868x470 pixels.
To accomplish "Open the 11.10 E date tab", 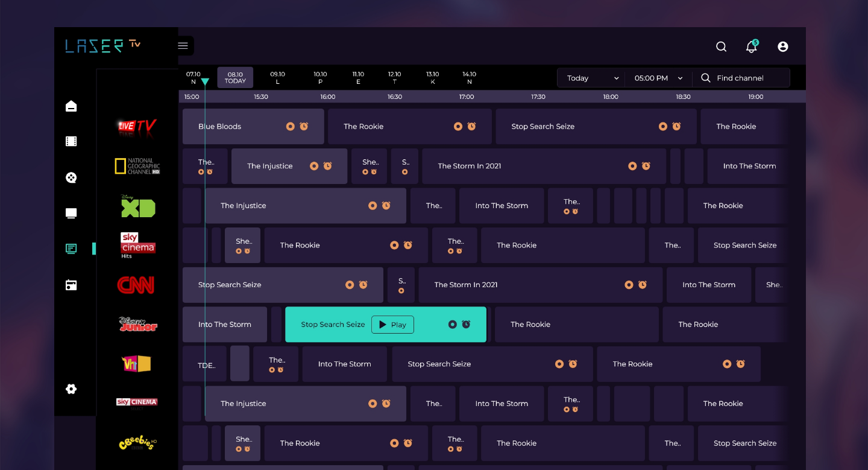I will coord(358,78).
